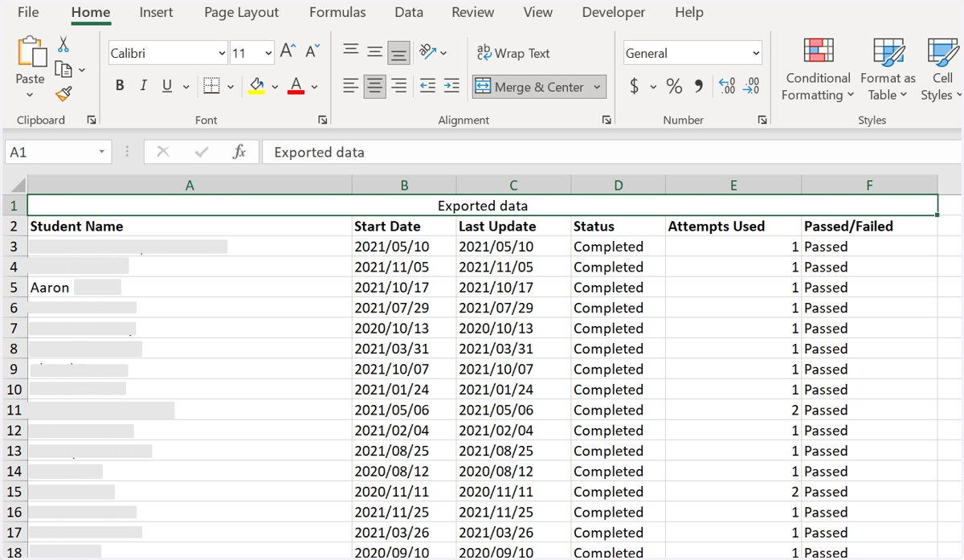Set bottom vertical alignment
Viewport: 964px width, 560px height.
[398, 53]
